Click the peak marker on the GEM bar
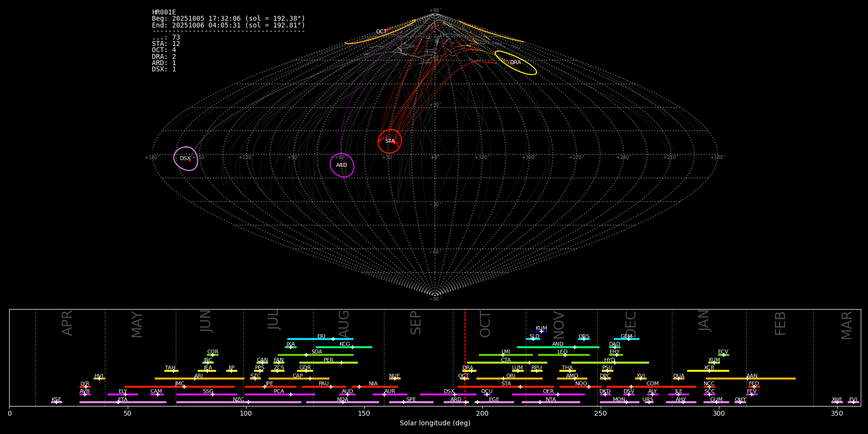 pos(628,339)
